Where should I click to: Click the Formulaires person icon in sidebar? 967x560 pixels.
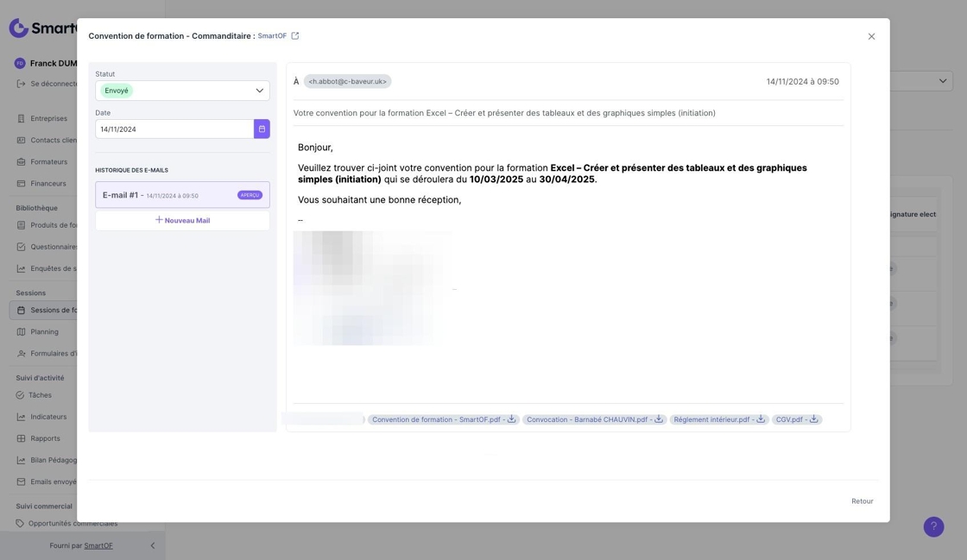tap(21, 354)
